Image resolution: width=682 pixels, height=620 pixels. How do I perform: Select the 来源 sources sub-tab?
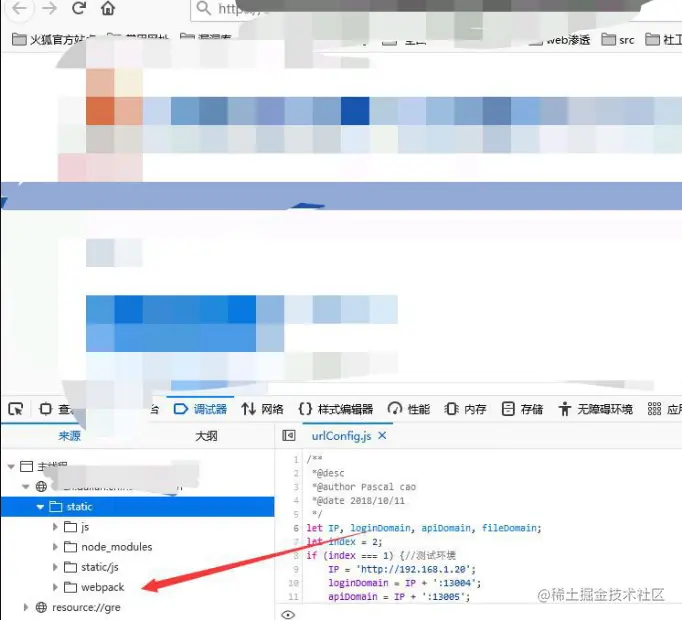point(70,436)
